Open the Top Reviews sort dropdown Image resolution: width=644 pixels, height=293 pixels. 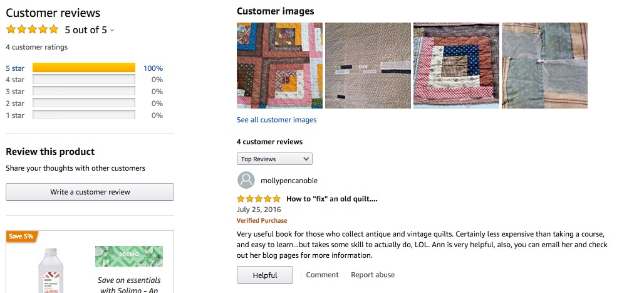[x=274, y=159]
